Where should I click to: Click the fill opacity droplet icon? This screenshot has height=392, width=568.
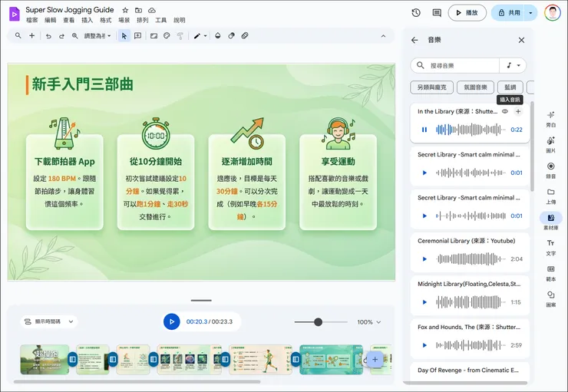218,36
